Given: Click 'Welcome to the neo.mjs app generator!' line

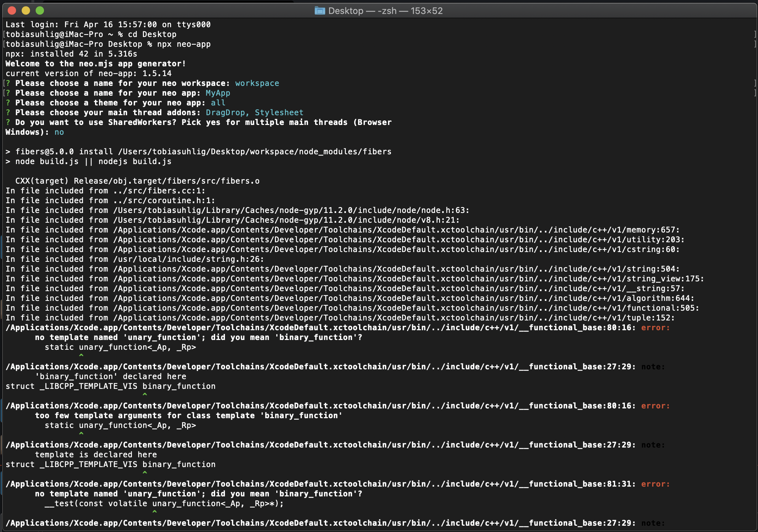Looking at the screenshot, I should (96, 64).
